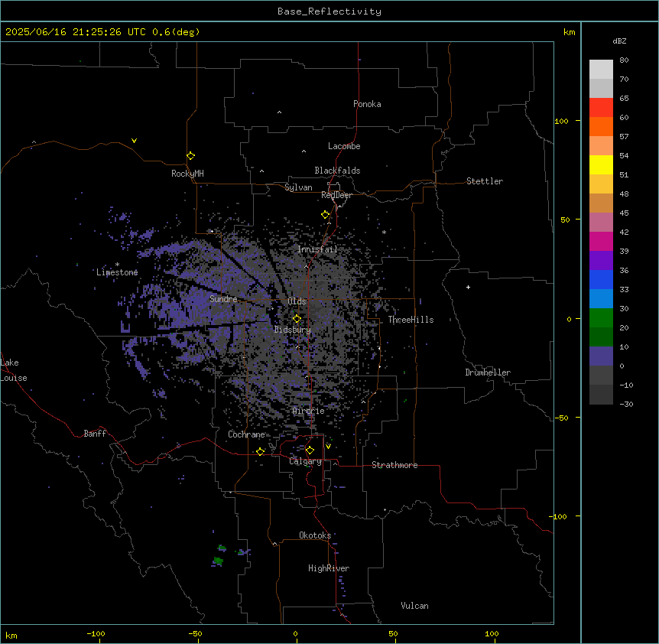Click the RockyMH label
Image resolution: width=659 pixels, height=644 pixels.
click(x=187, y=174)
